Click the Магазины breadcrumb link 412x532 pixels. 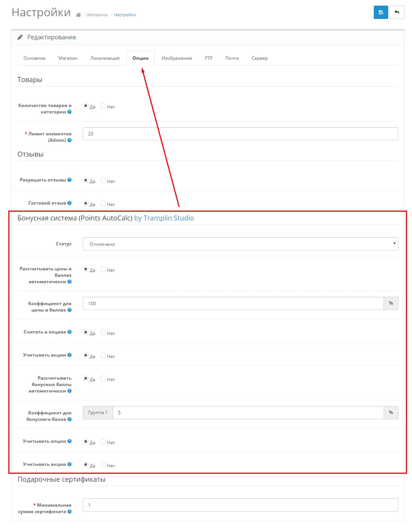97,15
